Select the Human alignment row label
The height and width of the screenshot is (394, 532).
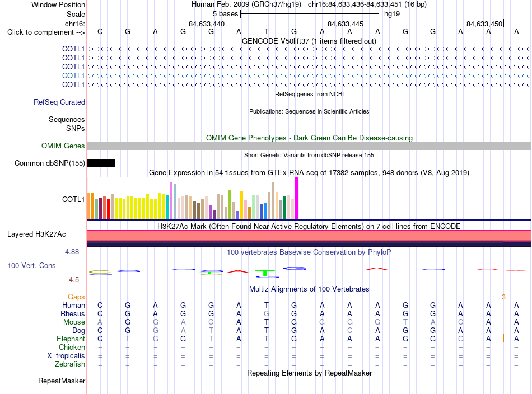pos(73,306)
